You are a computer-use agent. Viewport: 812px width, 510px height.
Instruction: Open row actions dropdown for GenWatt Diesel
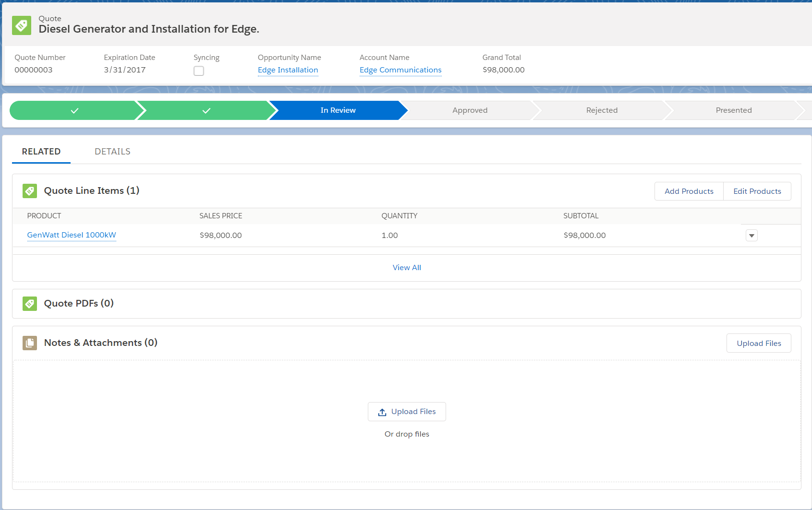coord(751,236)
